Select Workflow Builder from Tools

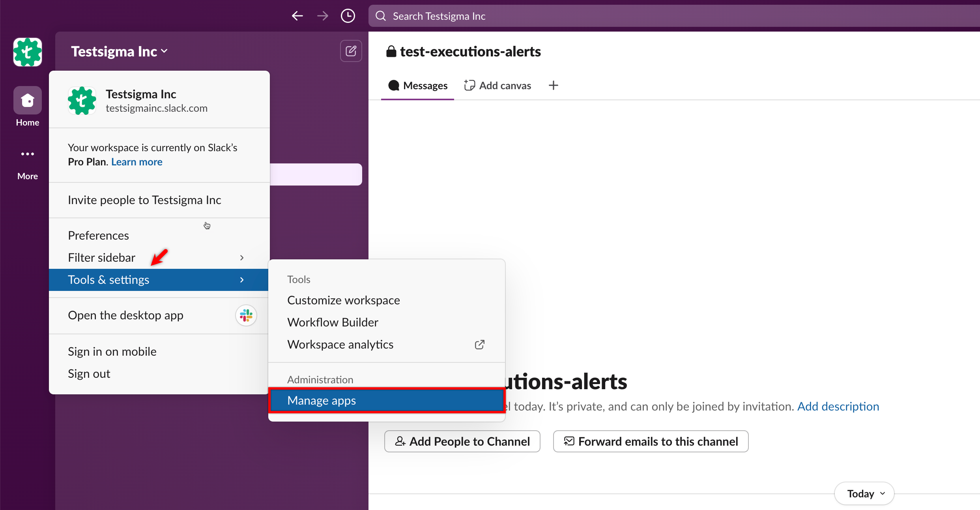click(333, 322)
